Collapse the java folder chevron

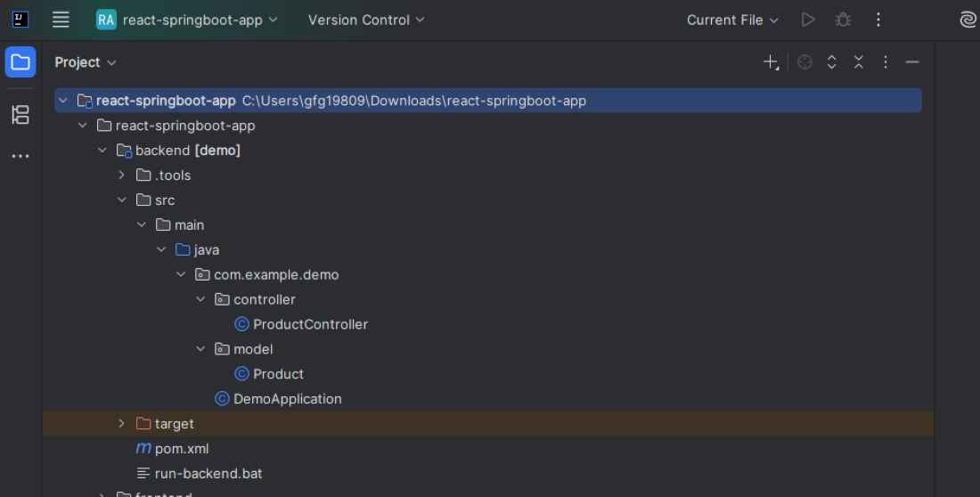coord(161,250)
